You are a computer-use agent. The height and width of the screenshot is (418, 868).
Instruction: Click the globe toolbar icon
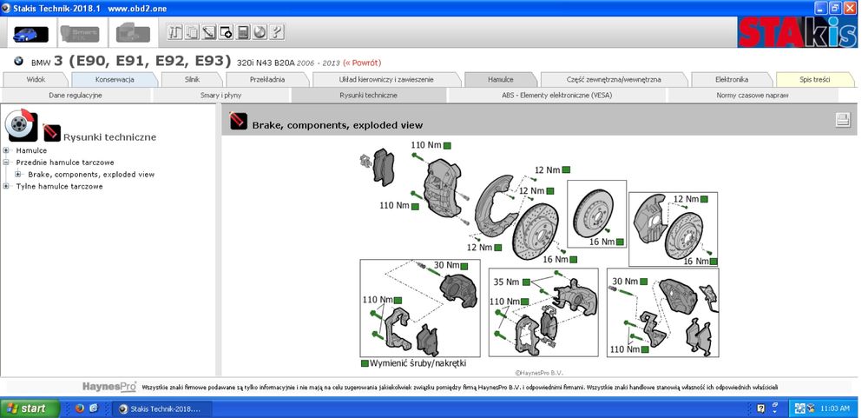point(260,32)
